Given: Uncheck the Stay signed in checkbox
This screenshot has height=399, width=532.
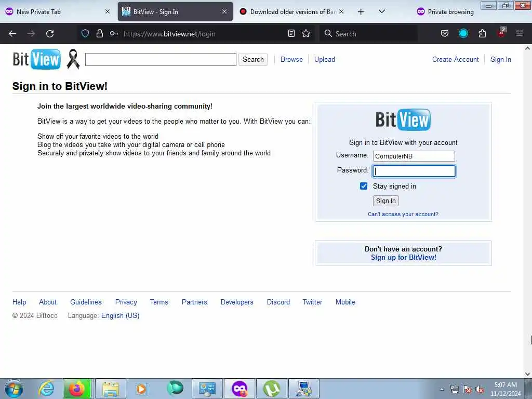Looking at the screenshot, I should point(363,186).
